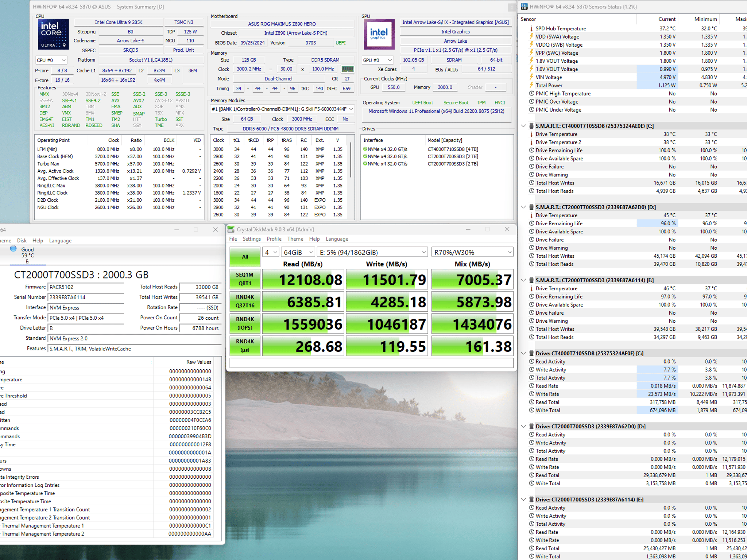The height and width of the screenshot is (560, 747).
Task: Click the PACR5102 firmware field
Action: 86,287
